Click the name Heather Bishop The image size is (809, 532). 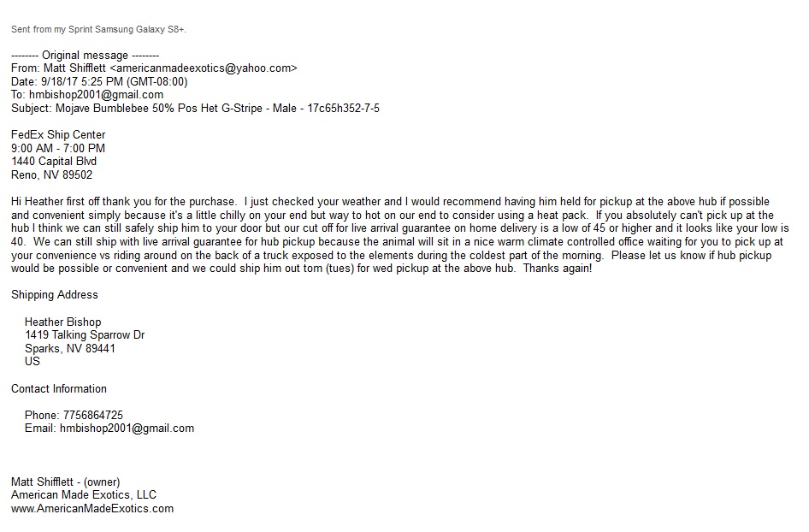point(63,322)
